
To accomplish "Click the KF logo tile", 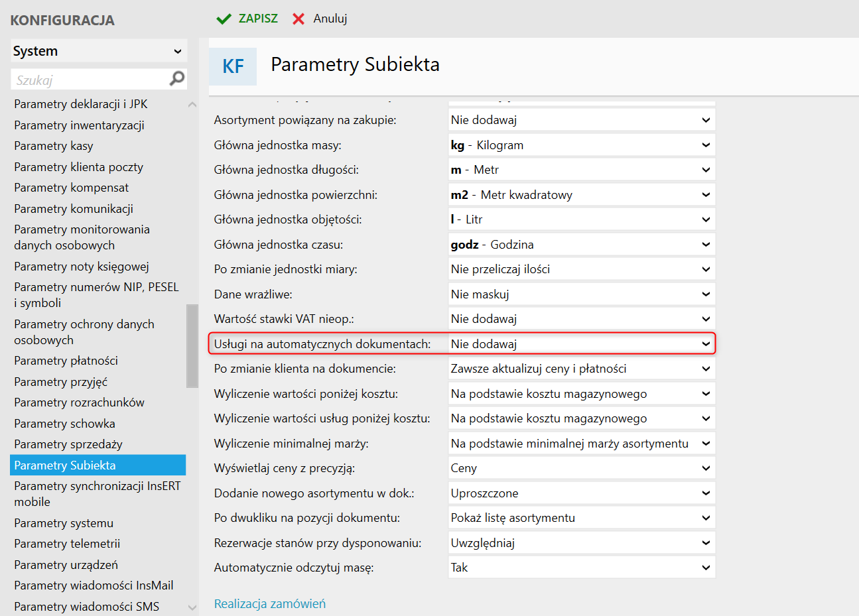I will (x=233, y=66).
